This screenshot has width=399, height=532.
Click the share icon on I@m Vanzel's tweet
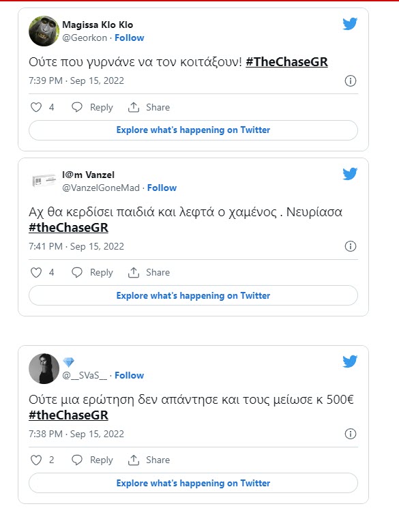click(x=134, y=272)
